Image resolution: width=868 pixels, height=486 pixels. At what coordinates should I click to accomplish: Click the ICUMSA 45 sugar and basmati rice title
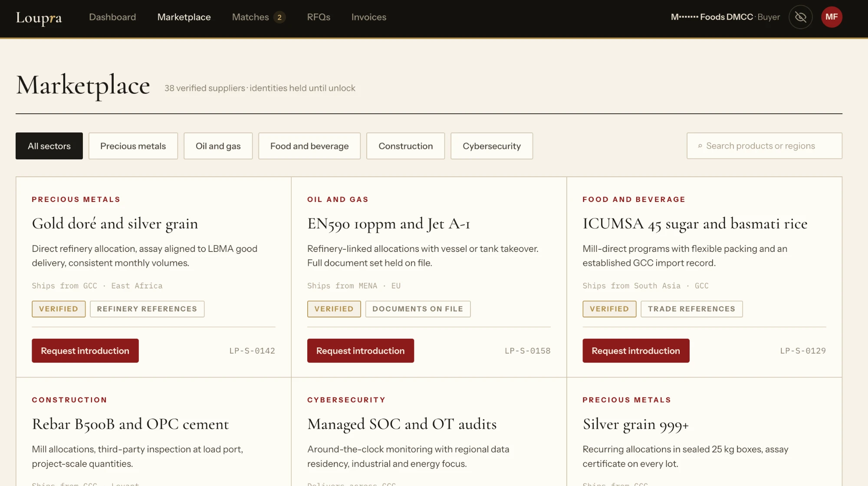(x=695, y=224)
